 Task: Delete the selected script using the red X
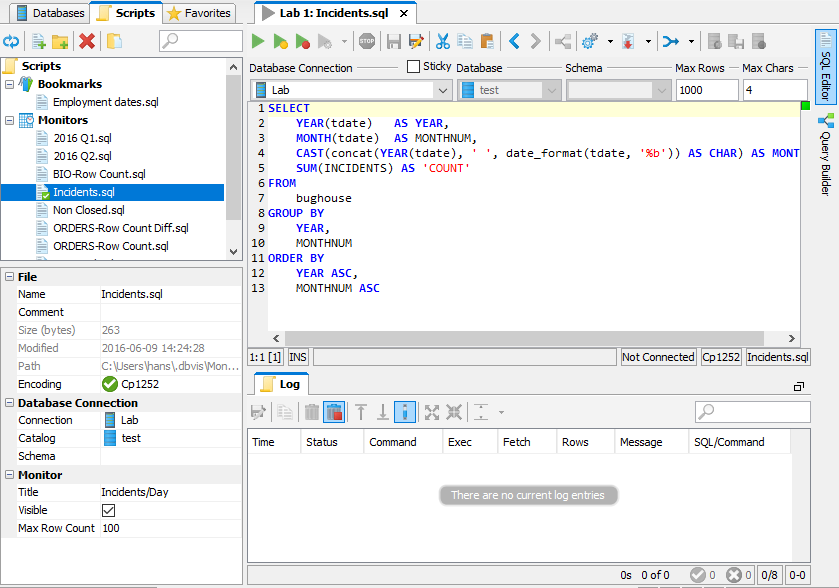[88, 41]
